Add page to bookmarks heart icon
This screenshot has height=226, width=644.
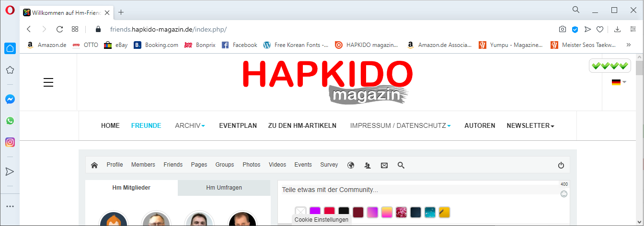(599, 29)
